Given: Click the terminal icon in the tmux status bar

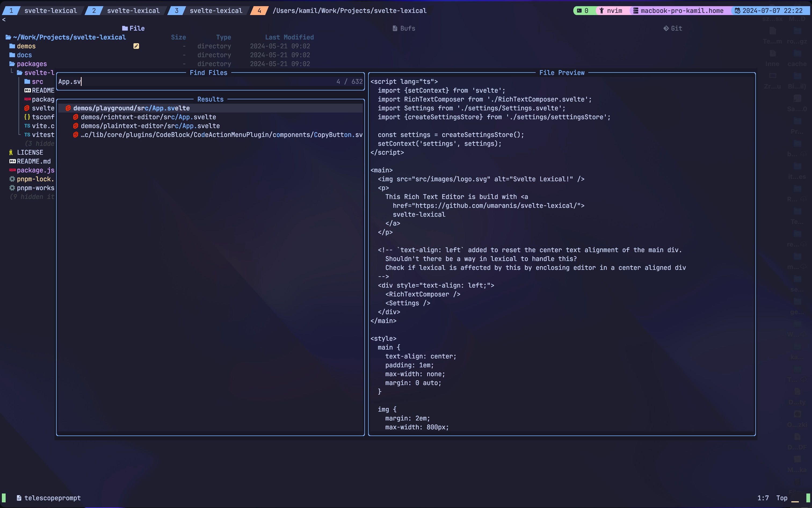Looking at the screenshot, I should coord(579,11).
